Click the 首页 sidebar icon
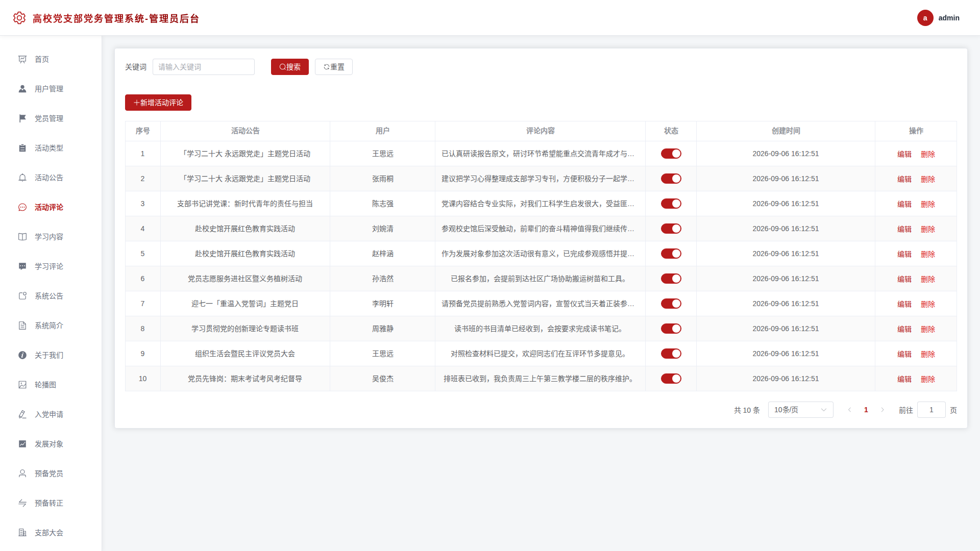The height and width of the screenshot is (551, 980). point(22,59)
